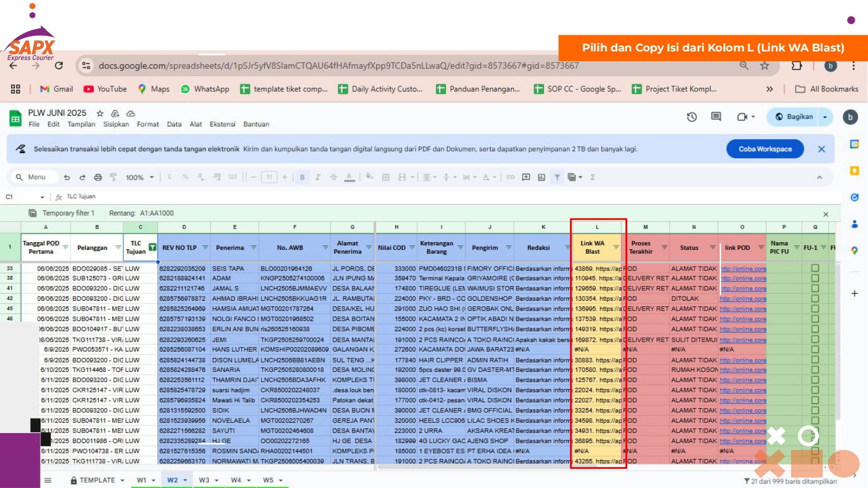Image resolution: width=868 pixels, height=488 pixels.
Task: Undo the last action
Action: (67, 178)
